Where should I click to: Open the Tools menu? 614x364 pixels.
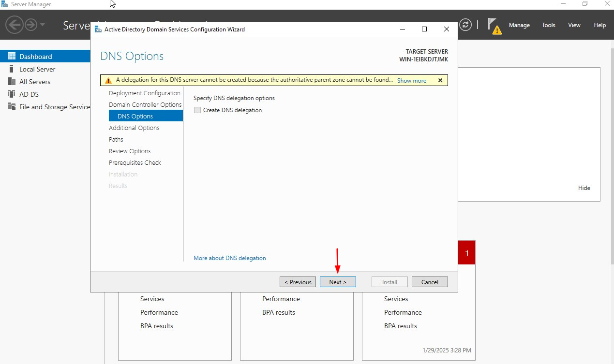point(549,25)
